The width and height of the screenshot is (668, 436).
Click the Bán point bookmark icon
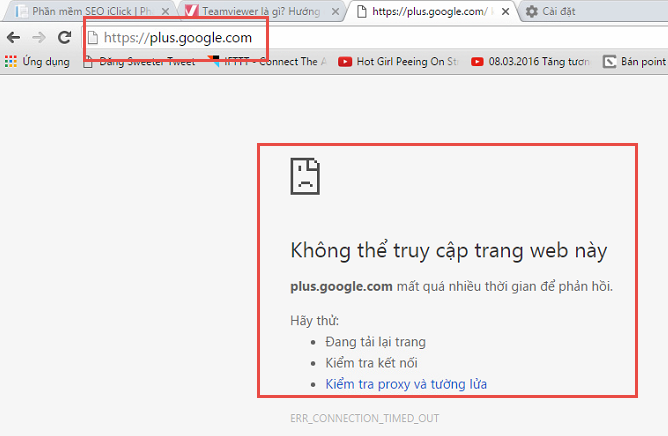pyautogui.click(x=610, y=62)
